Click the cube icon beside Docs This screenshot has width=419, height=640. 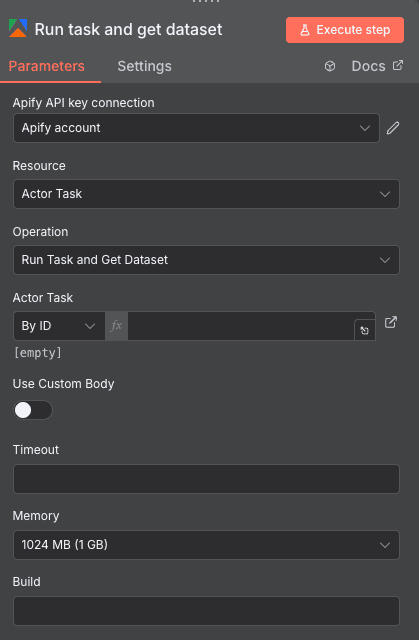[330, 66]
